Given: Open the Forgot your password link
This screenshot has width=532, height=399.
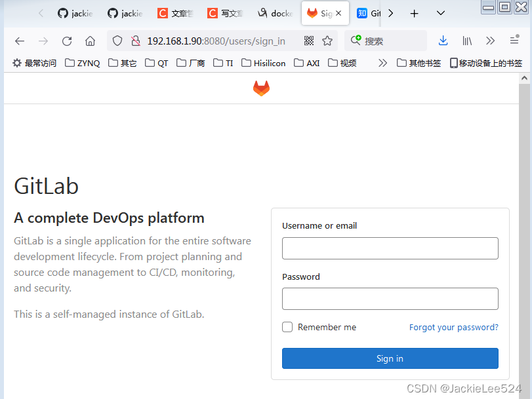Looking at the screenshot, I should coord(454,327).
